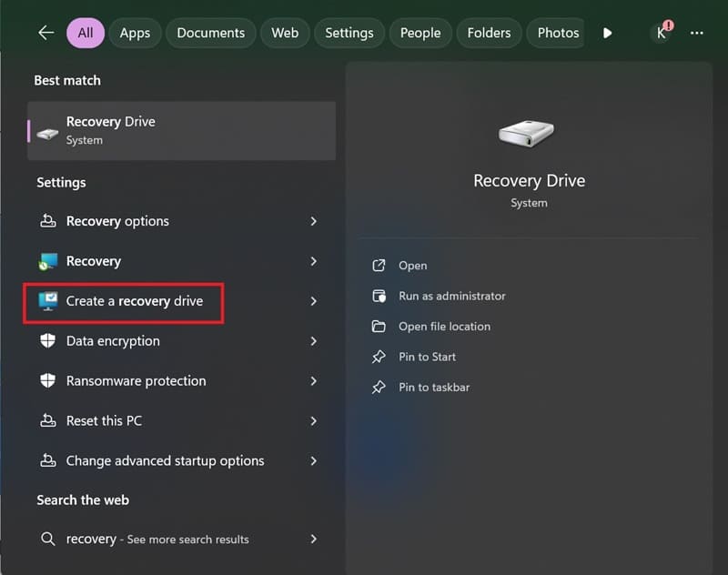The image size is (728, 575).
Task: Expand the Reset this PC chevron
Action: click(314, 421)
